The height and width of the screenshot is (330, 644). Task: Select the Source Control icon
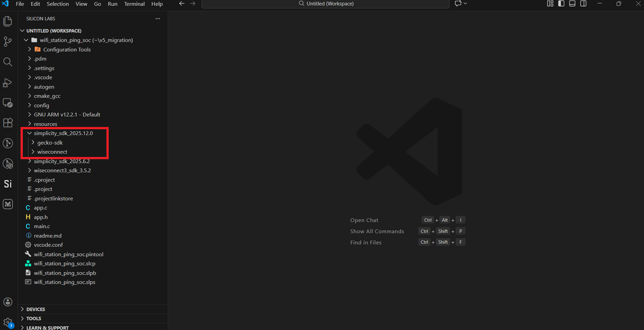[x=8, y=42]
